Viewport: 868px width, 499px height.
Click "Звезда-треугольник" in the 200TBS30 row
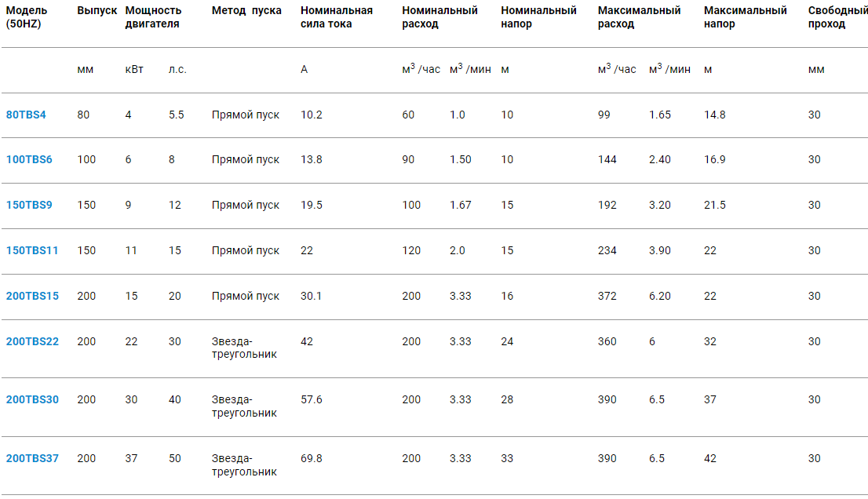tap(244, 406)
